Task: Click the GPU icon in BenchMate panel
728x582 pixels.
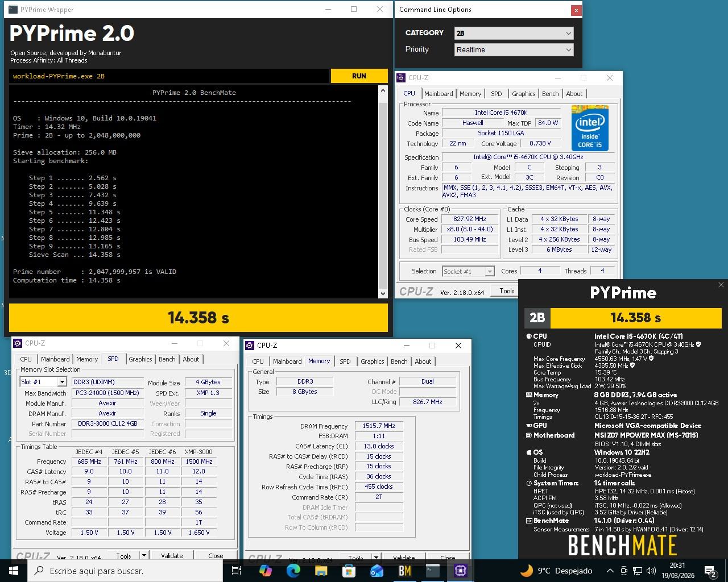Action: 530,426
